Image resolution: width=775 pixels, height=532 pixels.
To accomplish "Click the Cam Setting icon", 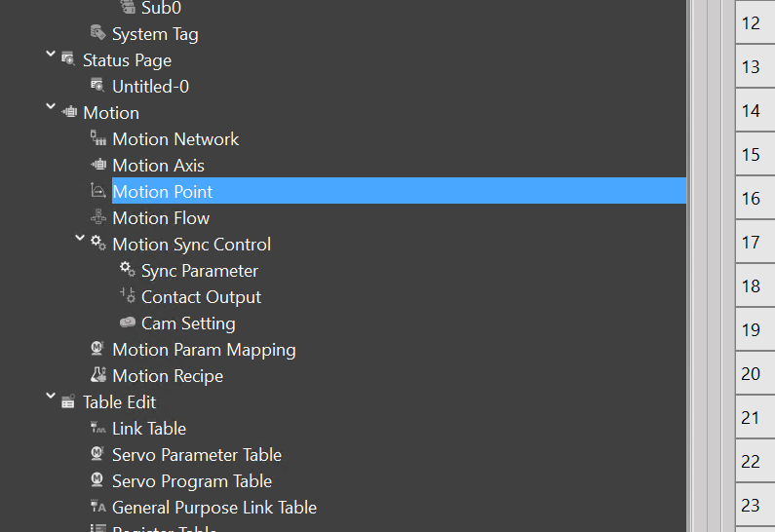I will [127, 323].
